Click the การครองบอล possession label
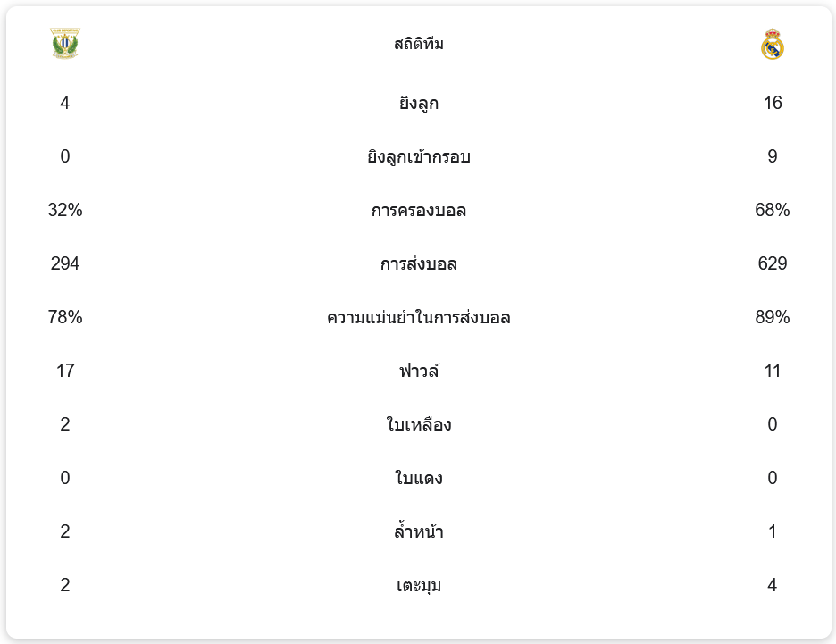This screenshot has height=644, width=836. tap(418, 211)
